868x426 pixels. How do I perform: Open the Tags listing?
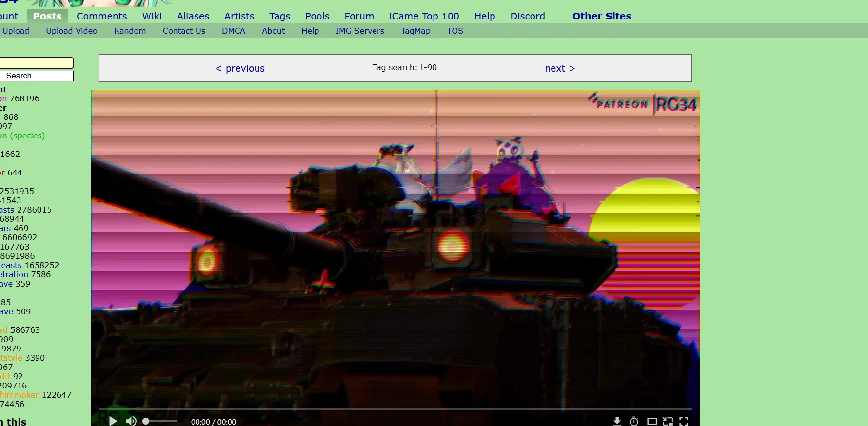280,16
